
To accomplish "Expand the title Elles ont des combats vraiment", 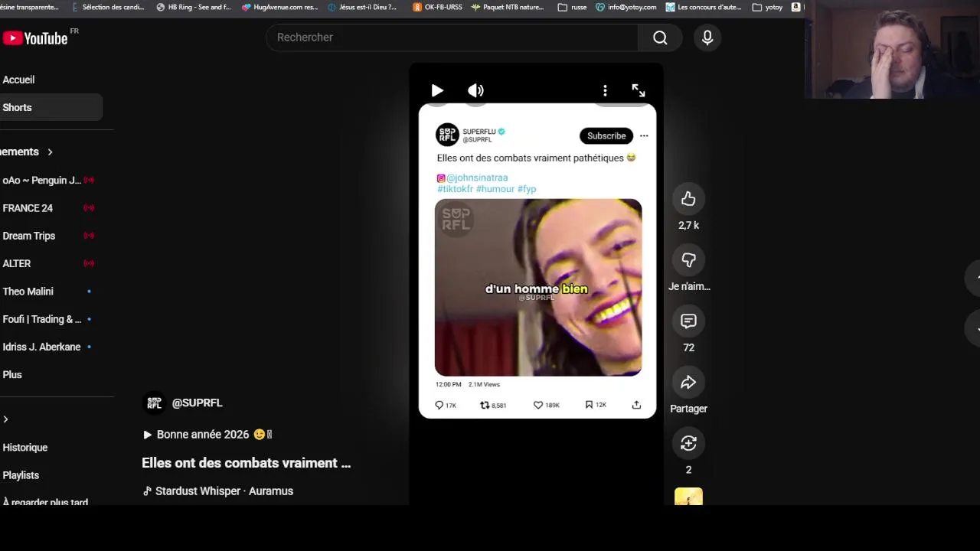I will 246,463.
